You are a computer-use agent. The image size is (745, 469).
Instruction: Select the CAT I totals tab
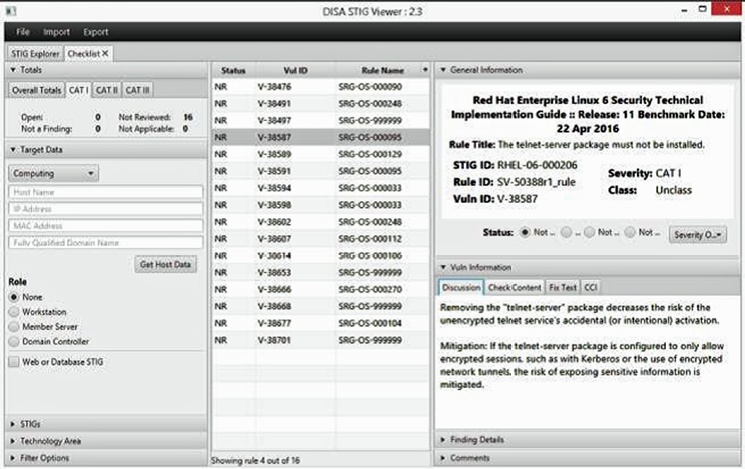pyautogui.click(x=78, y=90)
